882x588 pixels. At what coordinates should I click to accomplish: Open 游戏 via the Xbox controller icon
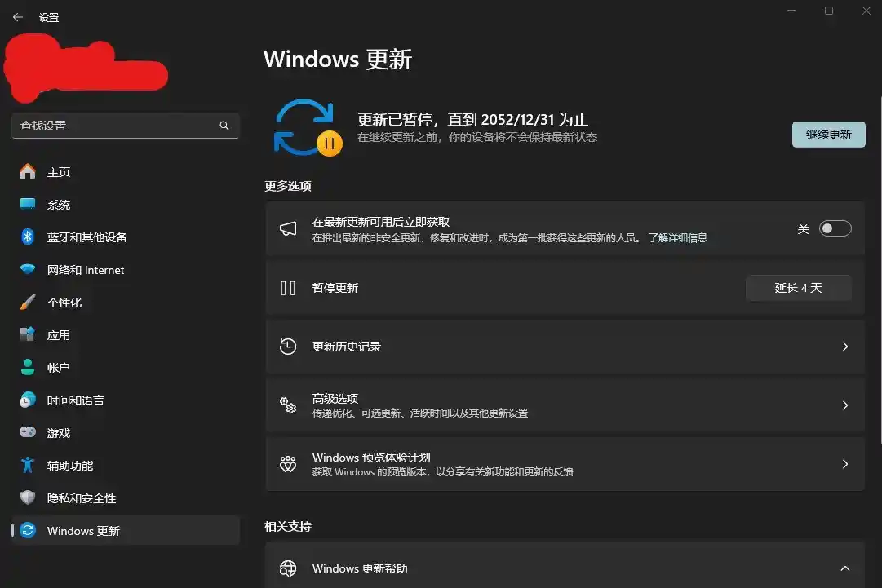(27, 433)
